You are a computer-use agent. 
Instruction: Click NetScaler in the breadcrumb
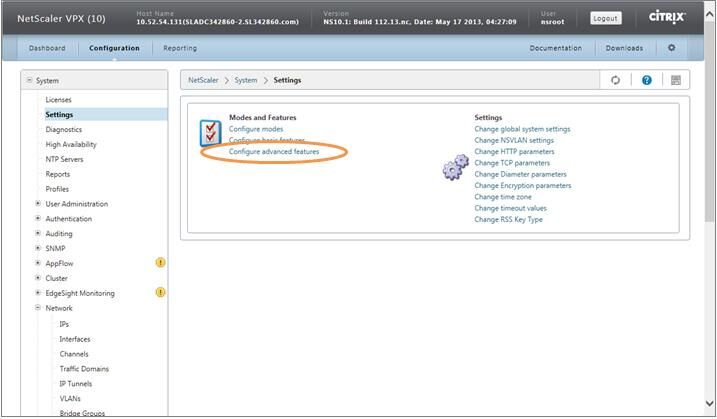203,80
